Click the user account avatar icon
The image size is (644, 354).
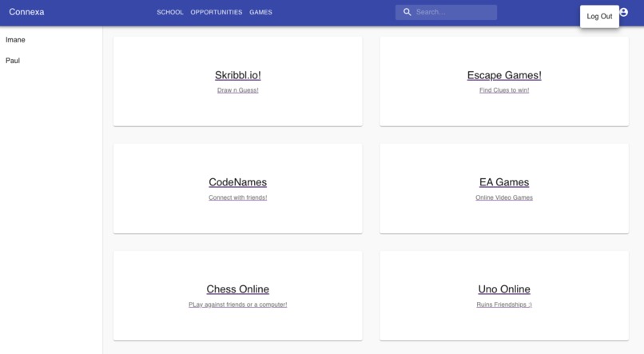(623, 12)
